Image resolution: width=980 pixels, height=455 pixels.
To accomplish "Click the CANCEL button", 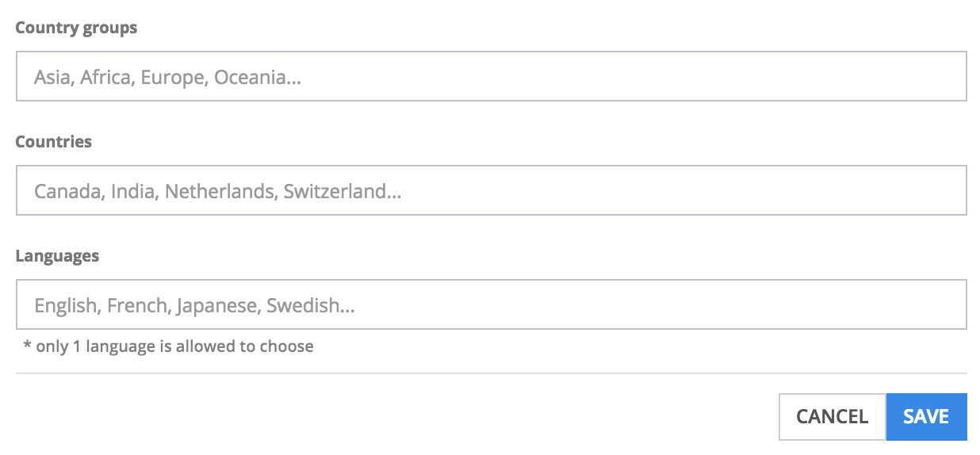I will click(833, 417).
